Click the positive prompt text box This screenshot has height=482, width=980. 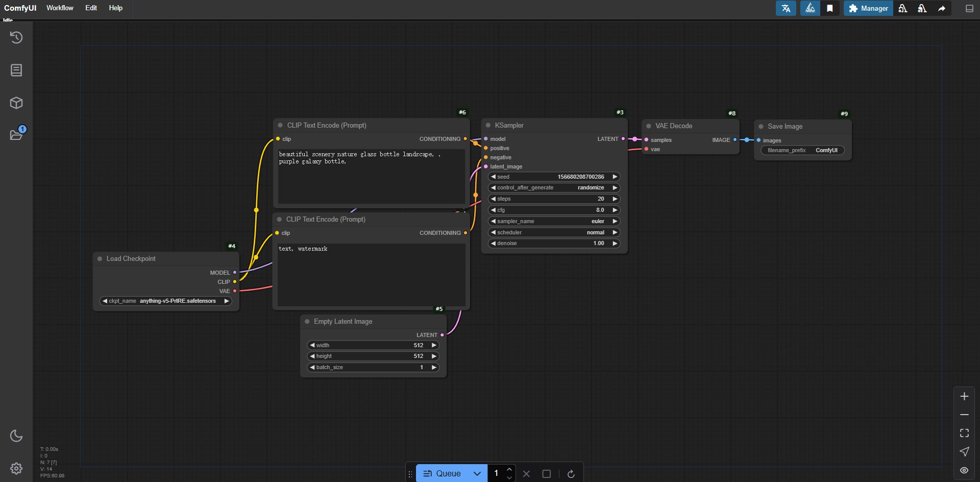pyautogui.click(x=372, y=176)
